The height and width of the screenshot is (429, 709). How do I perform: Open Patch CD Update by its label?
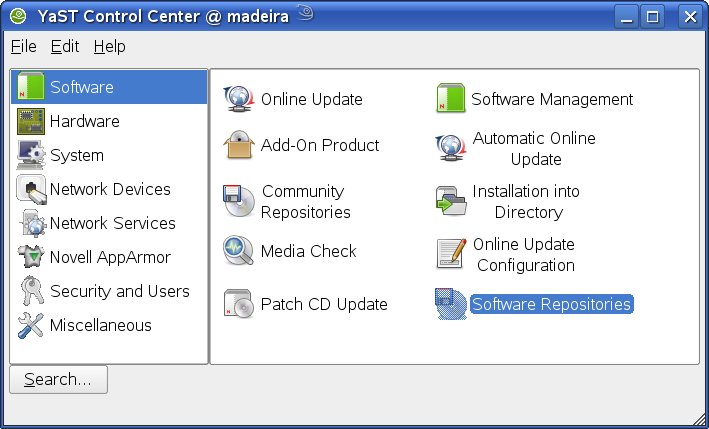324,304
